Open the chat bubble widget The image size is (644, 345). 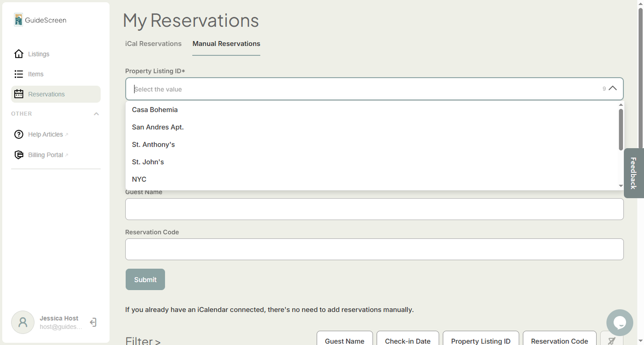point(620,322)
